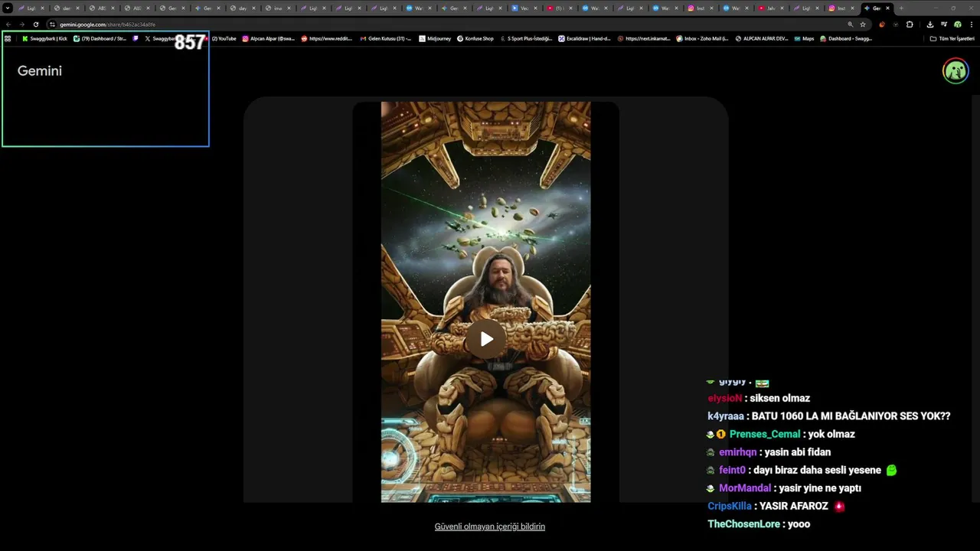Screen dimensions: 980x551
Task: Switch to the 'ima' tab
Action: pyautogui.click(x=277, y=8)
